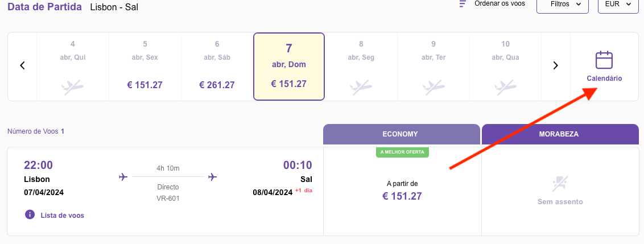Viewport: 644px width, 244px height.
Task: Choose the Economy fare A partir de € 151.27
Action: [402, 192]
